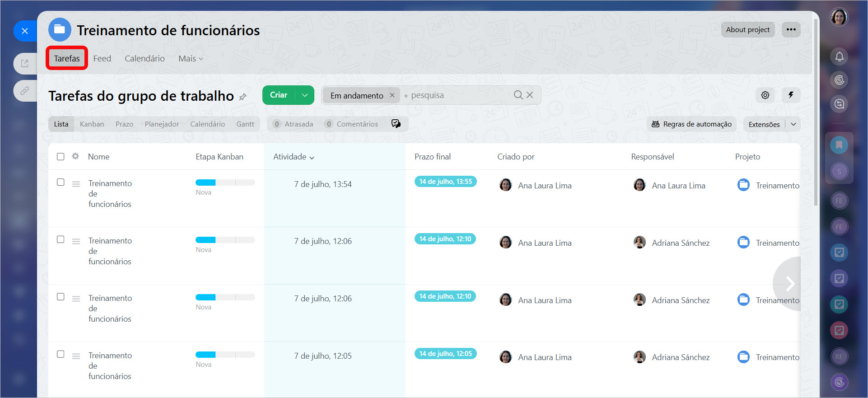
Task: Close the project panel with the X button
Action: tap(25, 31)
